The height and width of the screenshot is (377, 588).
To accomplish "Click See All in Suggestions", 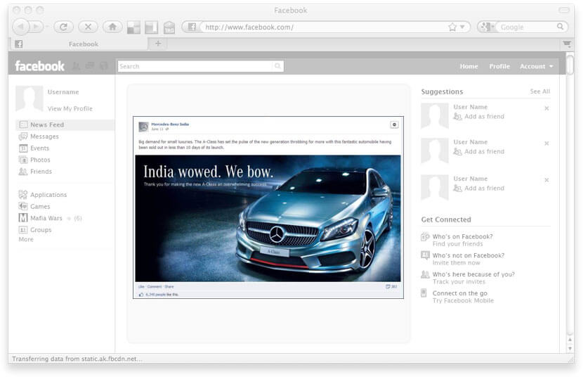I will (540, 91).
